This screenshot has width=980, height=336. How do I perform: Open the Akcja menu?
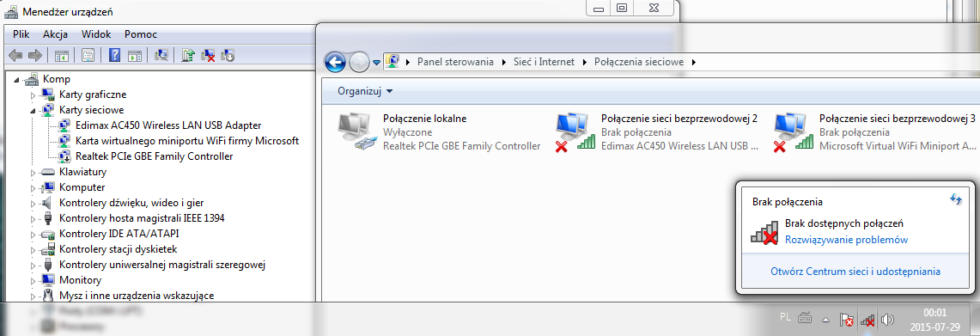(56, 34)
